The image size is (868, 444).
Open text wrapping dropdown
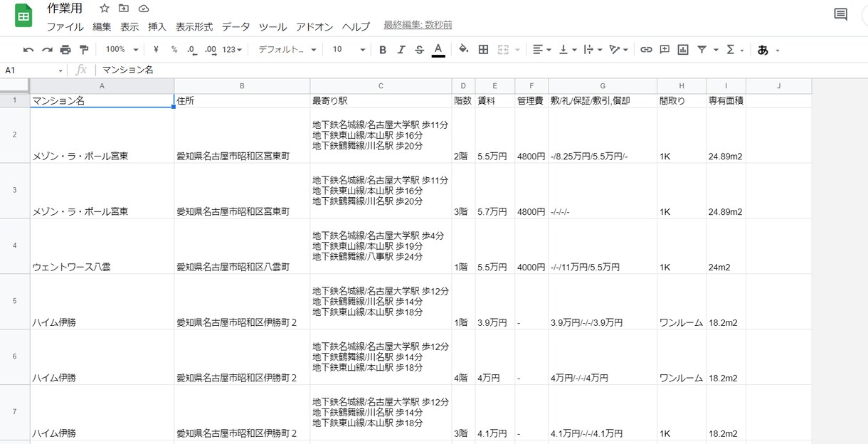pos(593,50)
